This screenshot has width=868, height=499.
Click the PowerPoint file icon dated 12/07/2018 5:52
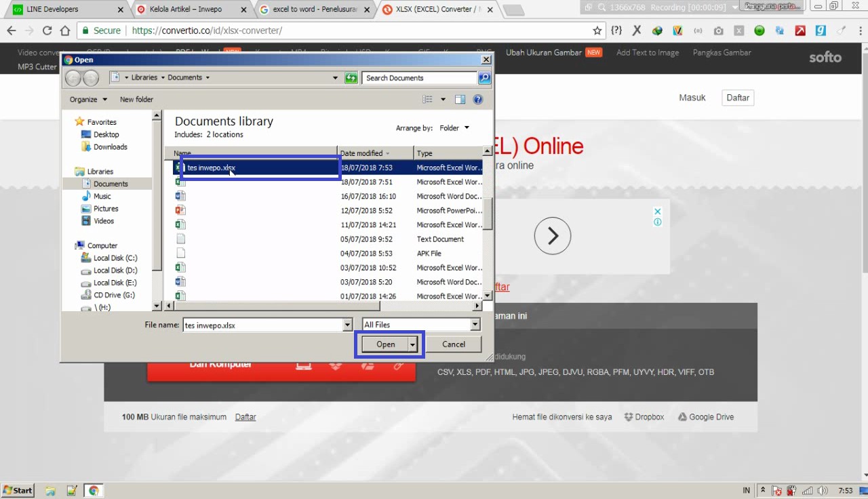coord(180,210)
